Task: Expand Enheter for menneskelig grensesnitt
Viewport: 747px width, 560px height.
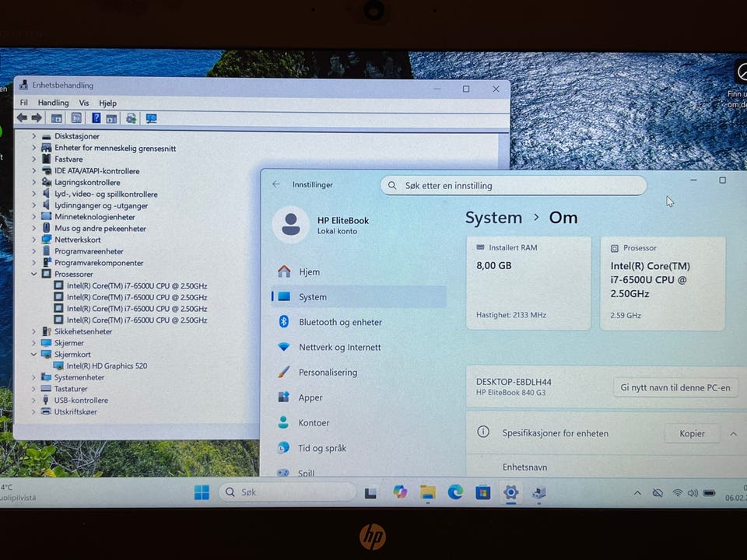Action: pyautogui.click(x=33, y=148)
